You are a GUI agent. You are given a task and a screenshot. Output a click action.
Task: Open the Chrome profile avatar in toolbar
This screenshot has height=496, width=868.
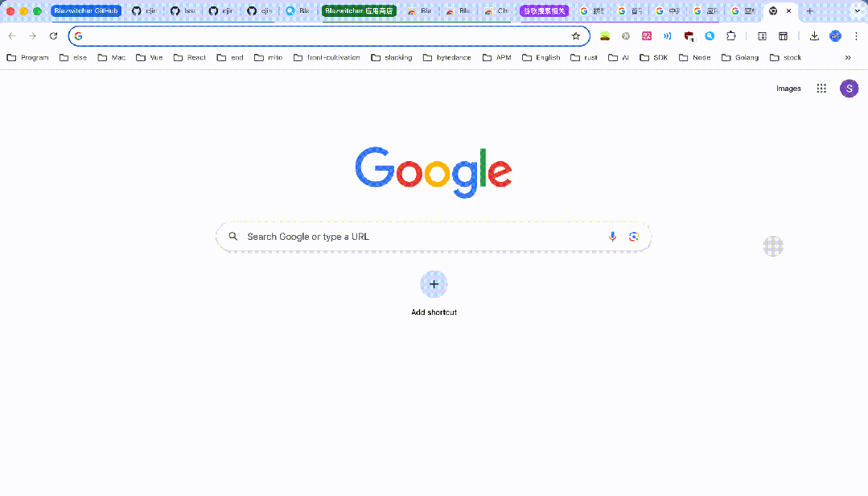click(835, 36)
